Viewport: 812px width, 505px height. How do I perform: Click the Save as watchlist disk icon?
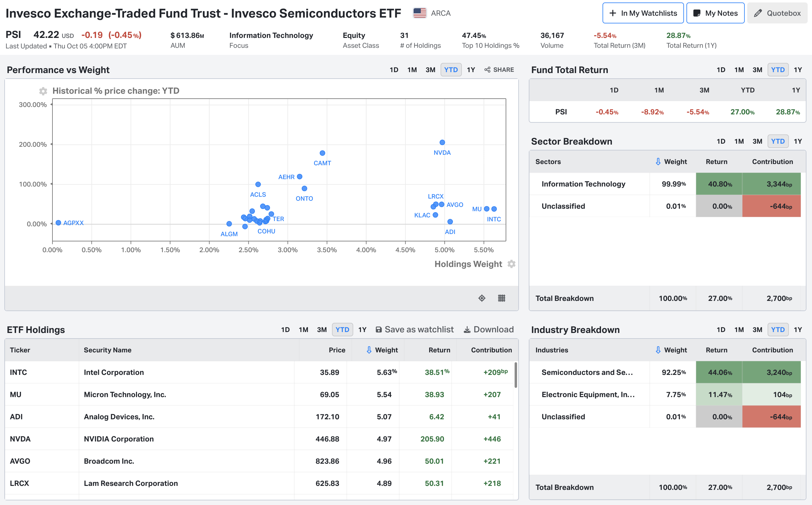click(379, 330)
